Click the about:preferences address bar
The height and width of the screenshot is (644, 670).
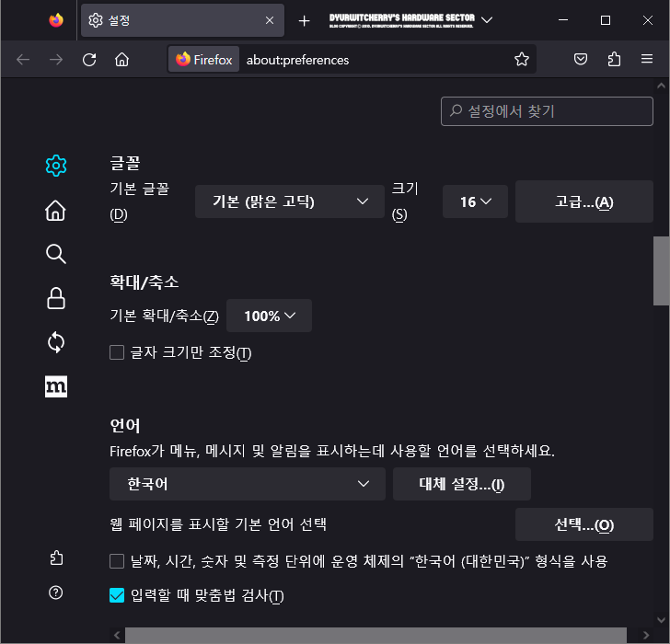(x=352, y=60)
